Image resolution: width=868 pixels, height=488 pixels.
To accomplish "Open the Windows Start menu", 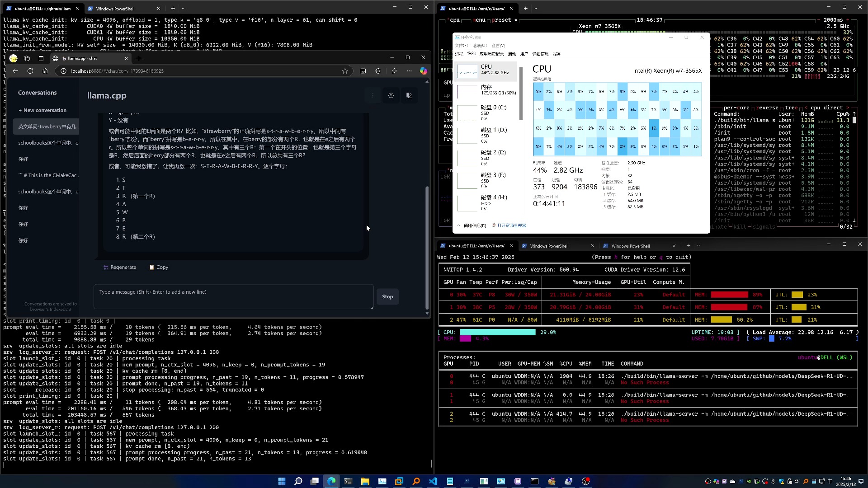I will pyautogui.click(x=282, y=481).
